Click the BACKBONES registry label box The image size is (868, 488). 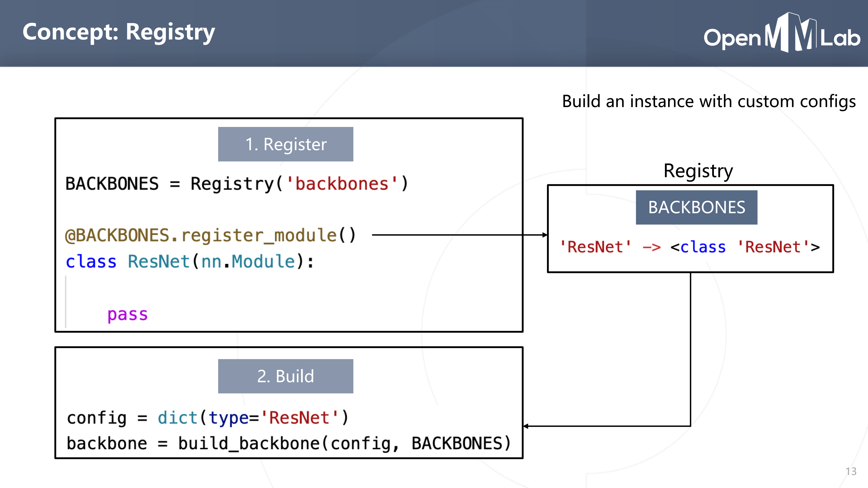click(697, 207)
